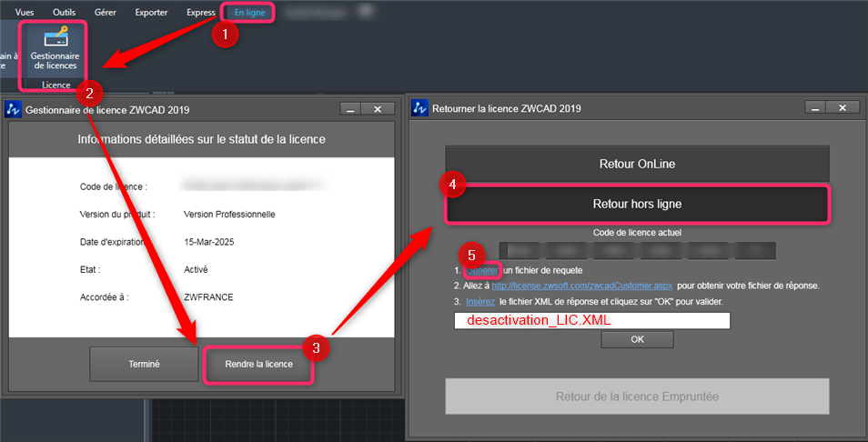Click the Générer request file link
This screenshot has height=442, width=868.
tap(482, 271)
